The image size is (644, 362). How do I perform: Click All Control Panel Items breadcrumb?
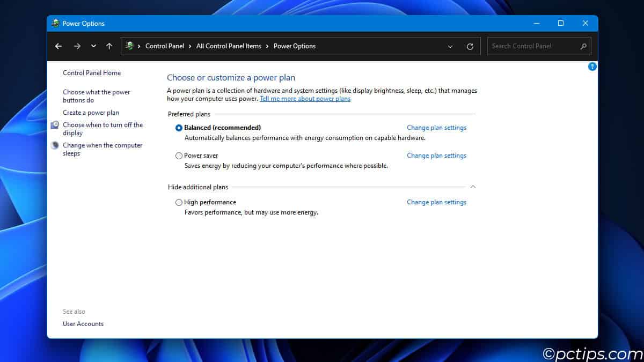tap(229, 46)
